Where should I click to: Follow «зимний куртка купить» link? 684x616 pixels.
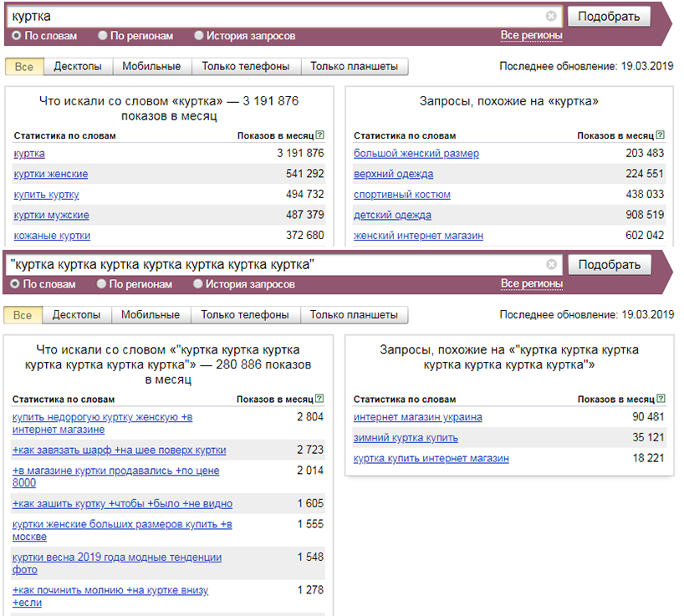(x=406, y=438)
